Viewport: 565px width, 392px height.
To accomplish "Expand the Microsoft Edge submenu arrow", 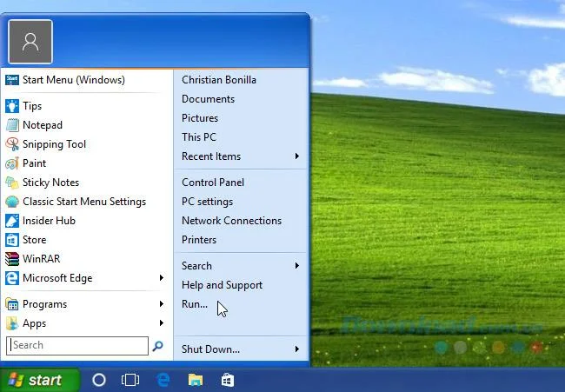I will [x=162, y=277].
